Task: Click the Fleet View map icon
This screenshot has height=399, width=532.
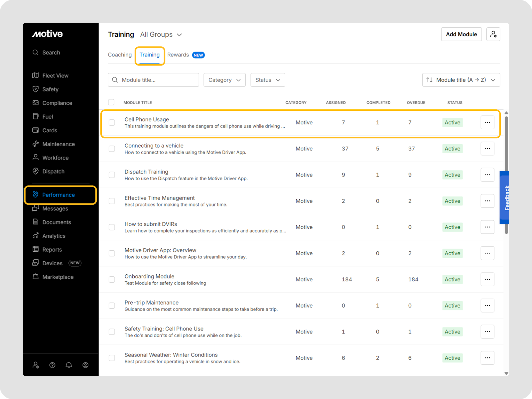Action: [36, 75]
